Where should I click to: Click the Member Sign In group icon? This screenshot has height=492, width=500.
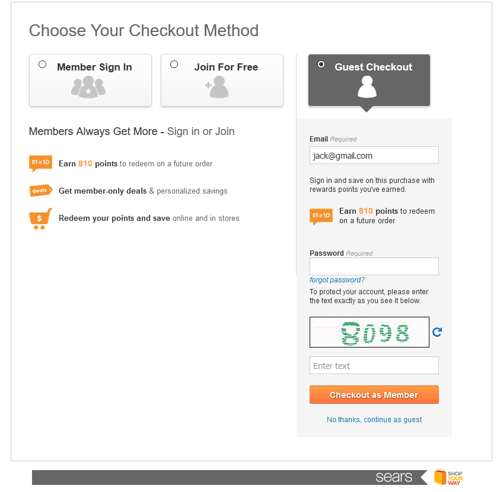[88, 87]
